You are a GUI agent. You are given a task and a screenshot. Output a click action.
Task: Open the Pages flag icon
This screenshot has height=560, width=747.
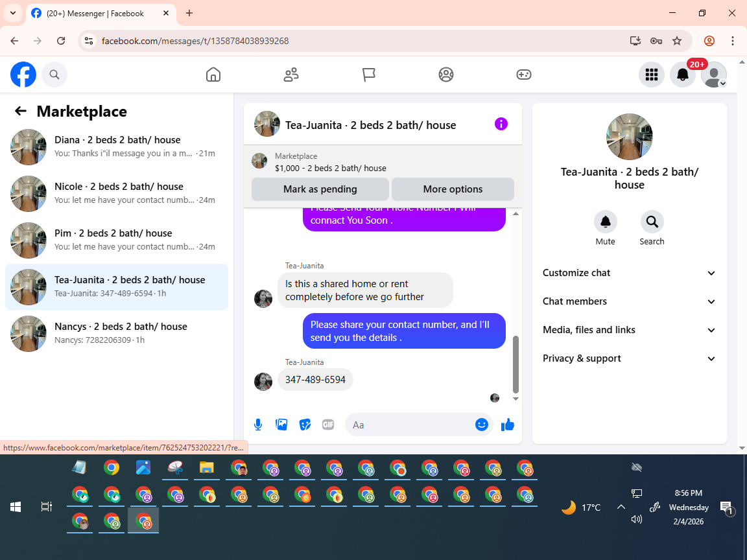click(x=369, y=75)
